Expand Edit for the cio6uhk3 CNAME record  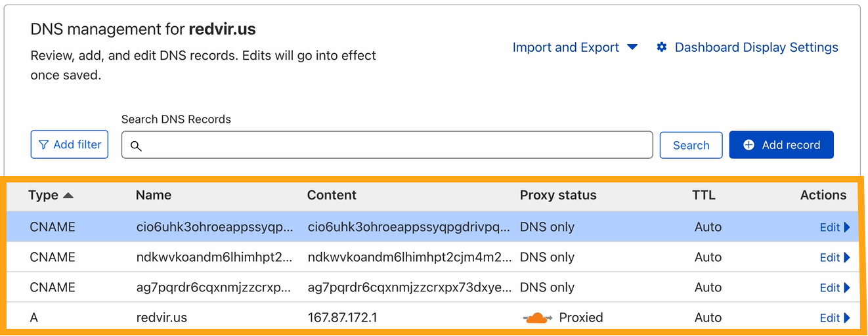click(x=835, y=227)
